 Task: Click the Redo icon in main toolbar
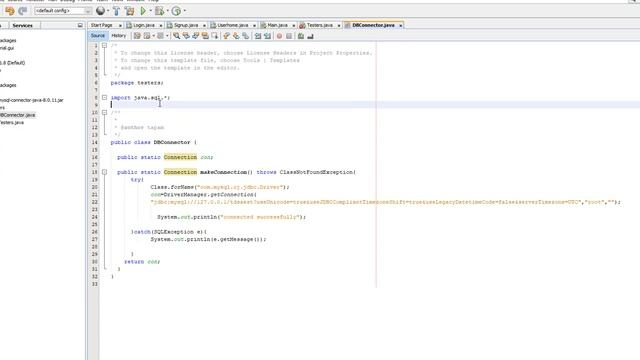(x=23, y=11)
